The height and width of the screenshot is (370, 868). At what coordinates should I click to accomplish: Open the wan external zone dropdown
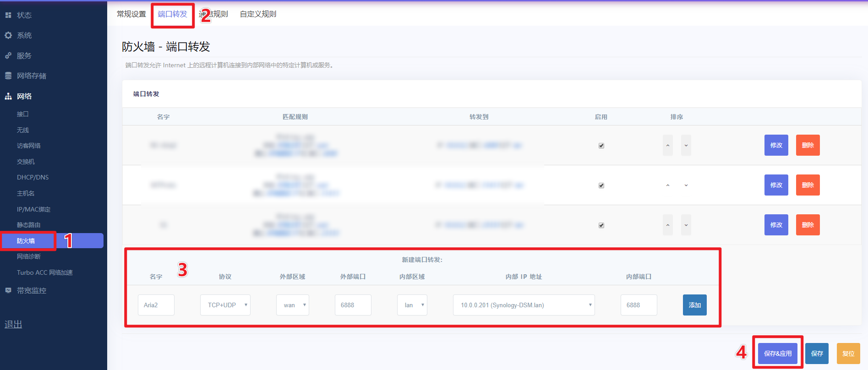[x=293, y=305]
